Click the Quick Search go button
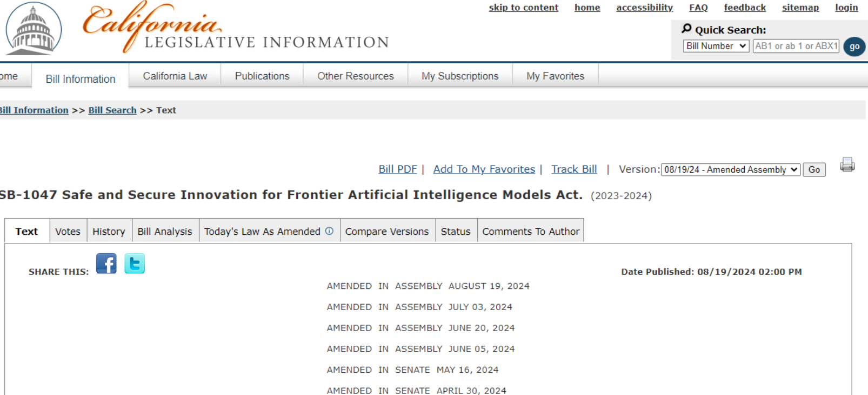 [x=854, y=47]
